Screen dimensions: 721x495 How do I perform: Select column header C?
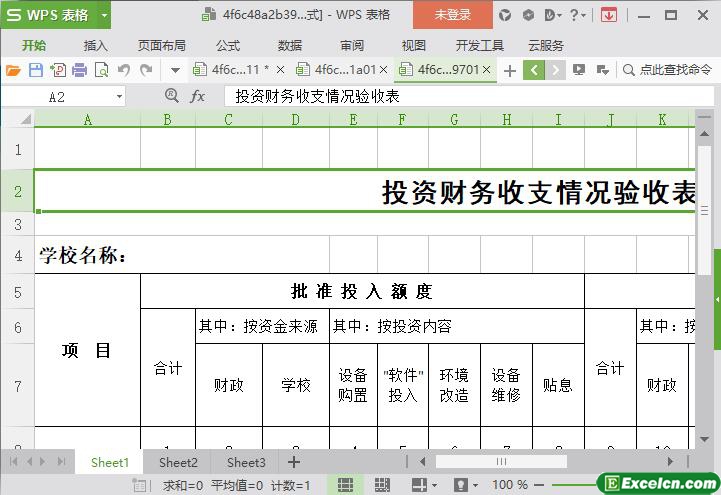pyautogui.click(x=228, y=120)
